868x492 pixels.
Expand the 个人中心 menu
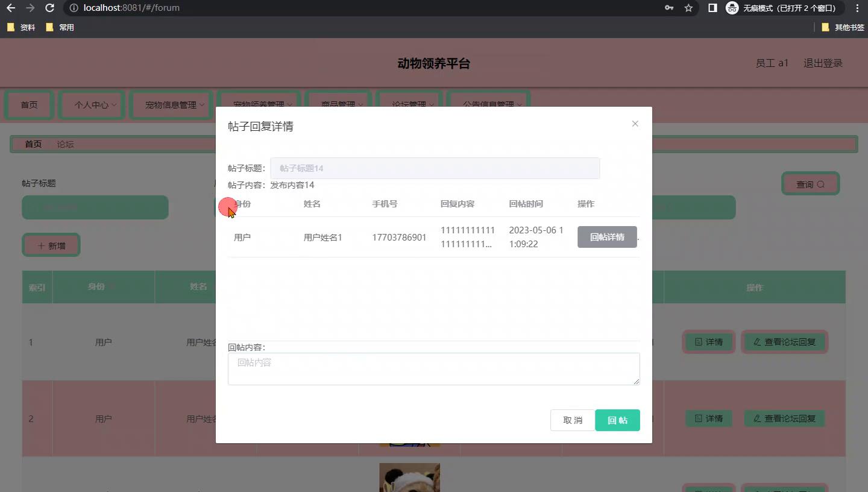(92, 105)
